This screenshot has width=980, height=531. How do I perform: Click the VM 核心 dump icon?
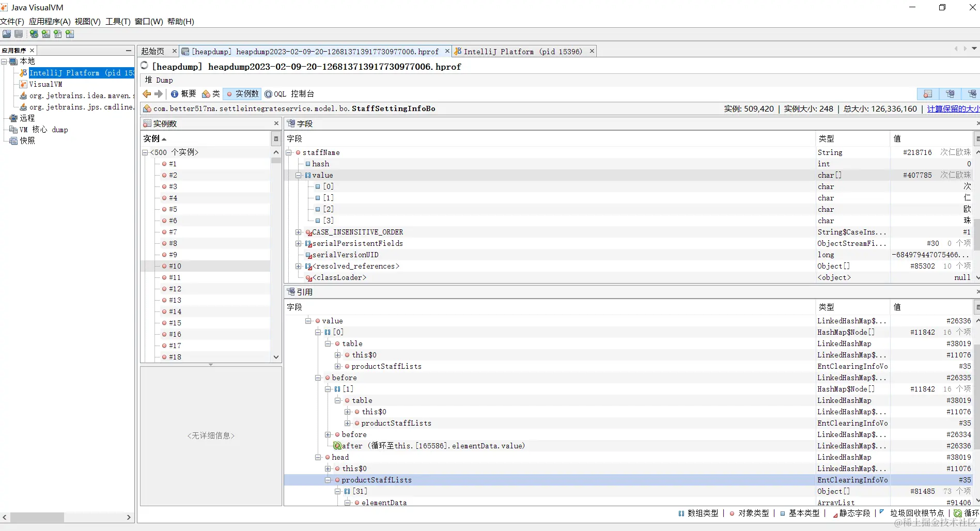click(14, 130)
